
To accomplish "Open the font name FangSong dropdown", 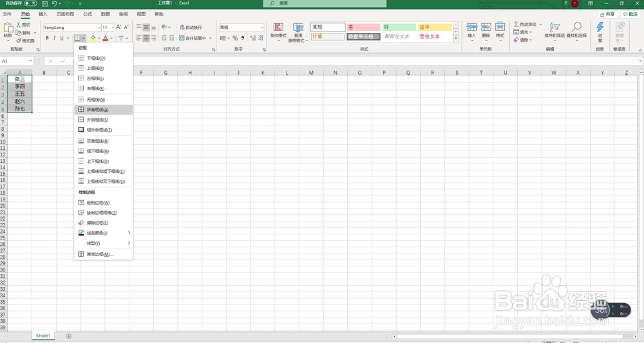I will 99,28.
